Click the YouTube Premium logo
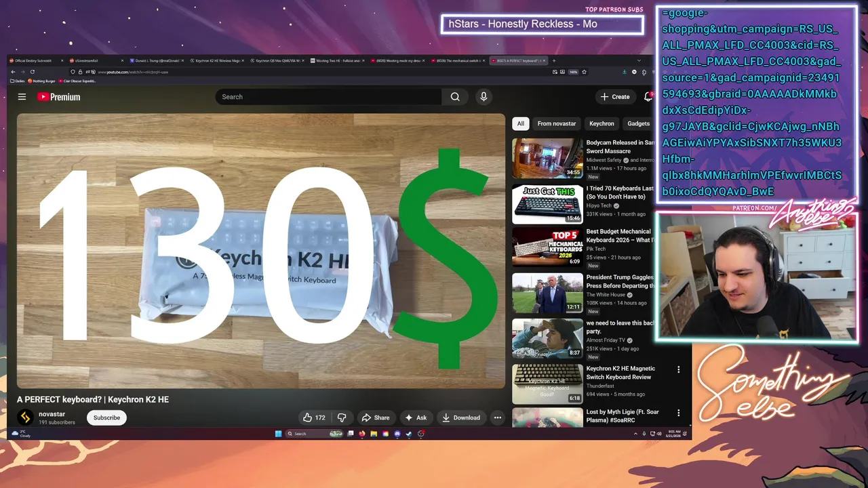Screen dimensions: 868x488 (x=59, y=97)
